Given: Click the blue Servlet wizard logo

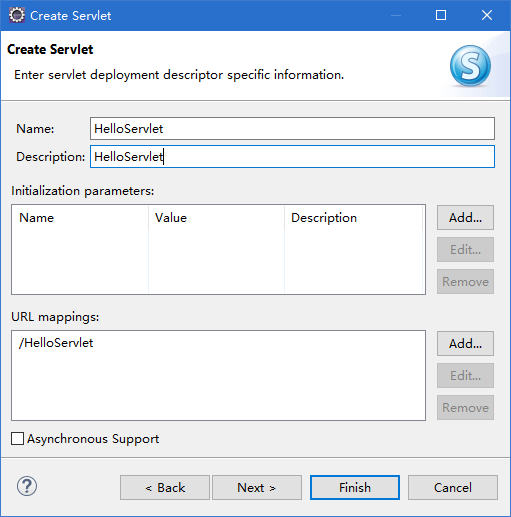Looking at the screenshot, I should [x=470, y=66].
